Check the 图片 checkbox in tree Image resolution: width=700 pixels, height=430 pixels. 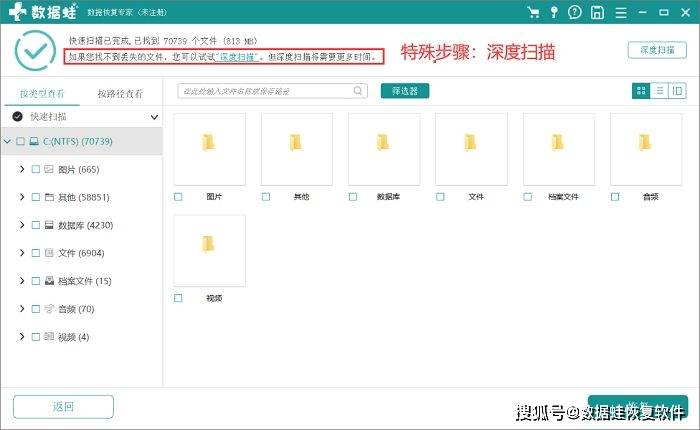34,169
